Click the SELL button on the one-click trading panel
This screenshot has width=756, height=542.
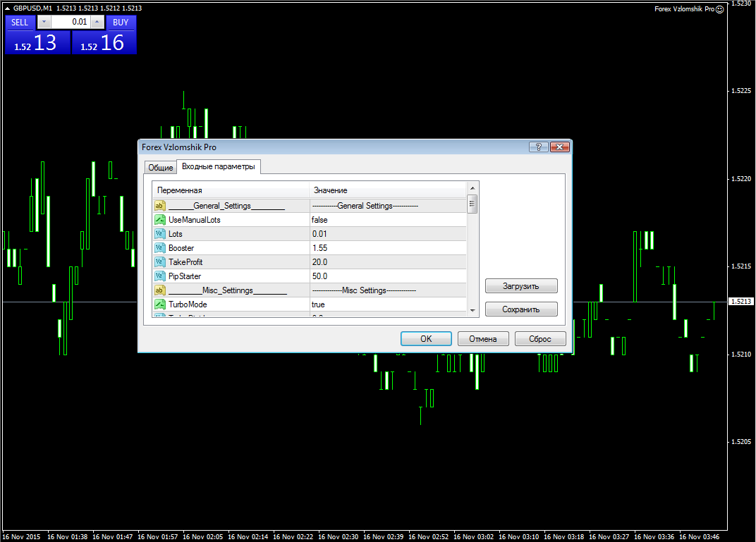(20, 22)
